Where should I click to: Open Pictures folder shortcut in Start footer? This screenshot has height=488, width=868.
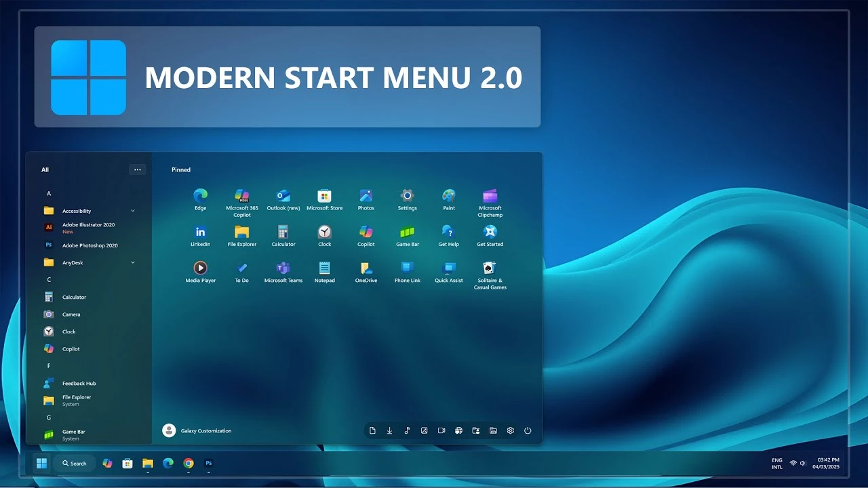tap(424, 430)
